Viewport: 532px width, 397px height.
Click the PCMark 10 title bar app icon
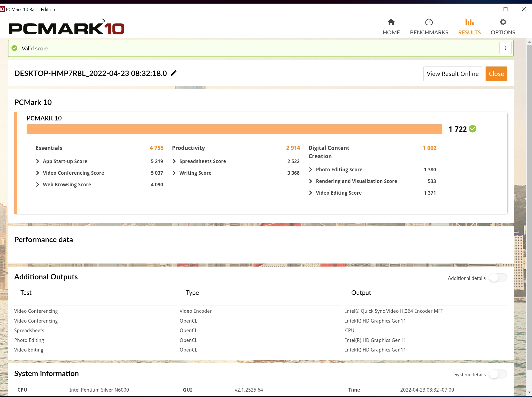[x=2, y=9]
